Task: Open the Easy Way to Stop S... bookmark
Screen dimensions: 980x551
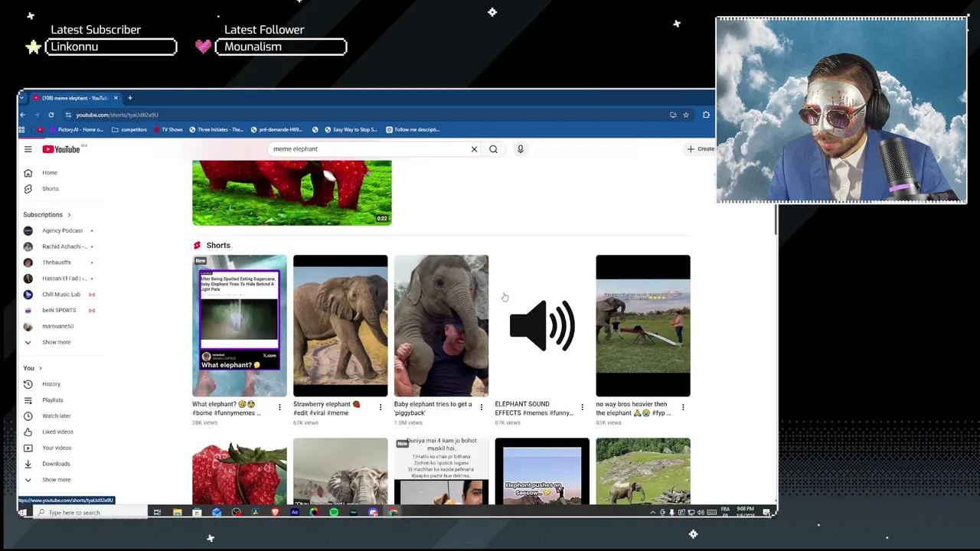Action: click(x=351, y=129)
